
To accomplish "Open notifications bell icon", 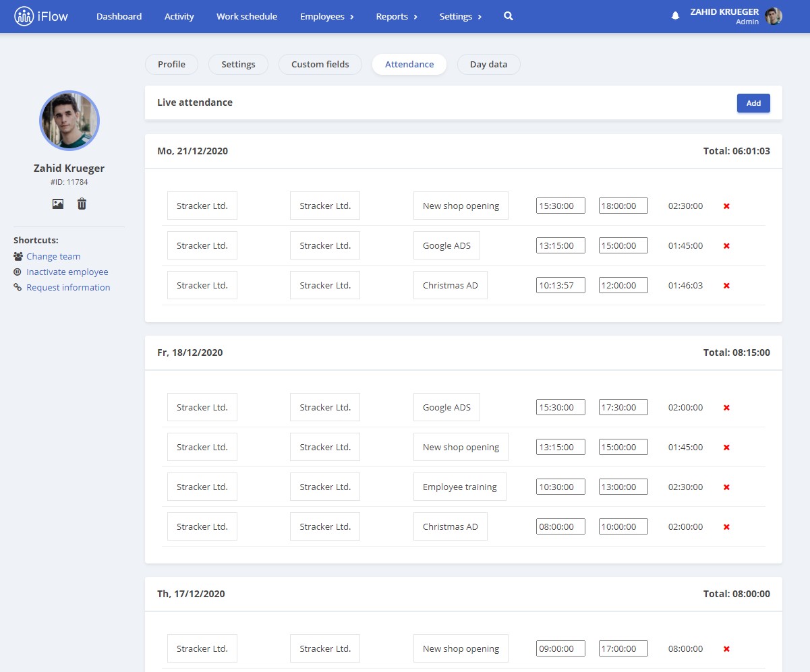I will pyautogui.click(x=675, y=16).
